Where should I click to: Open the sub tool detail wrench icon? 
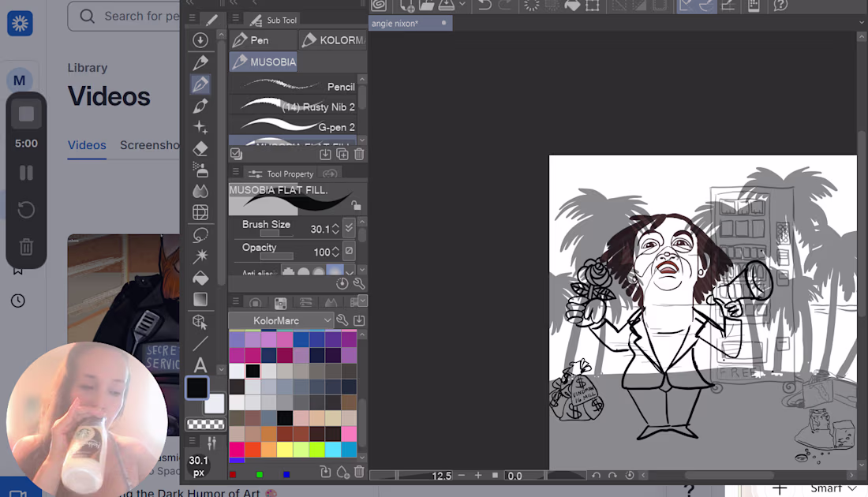[359, 284]
